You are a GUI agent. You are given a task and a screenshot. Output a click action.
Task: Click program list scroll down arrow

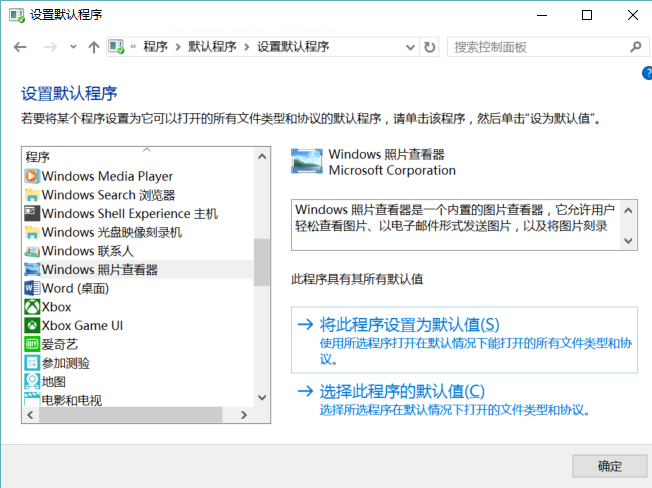tap(262, 397)
